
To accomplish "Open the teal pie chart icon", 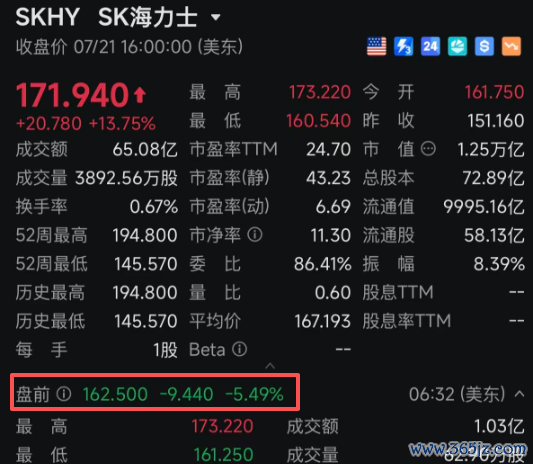I will (x=457, y=46).
